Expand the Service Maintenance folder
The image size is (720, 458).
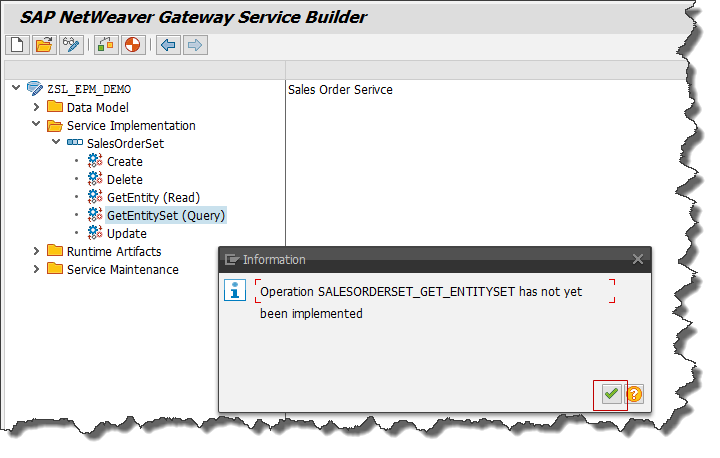click(37, 269)
